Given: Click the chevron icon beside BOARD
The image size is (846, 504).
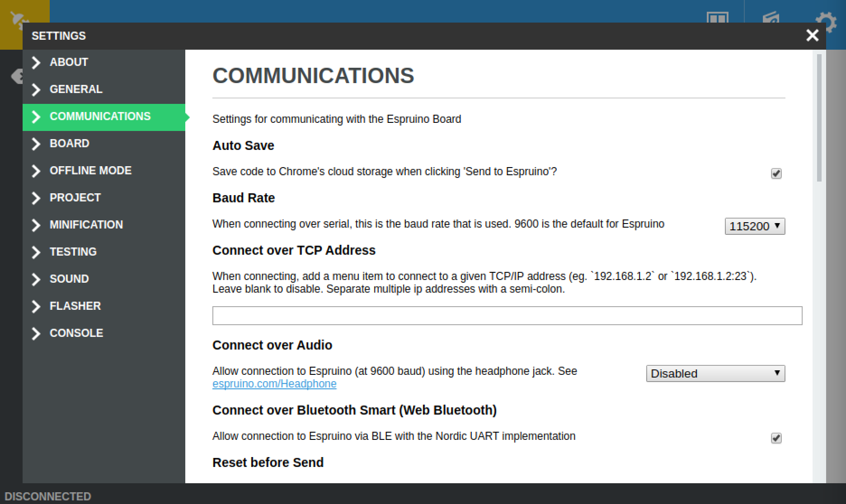Looking at the screenshot, I should [36, 144].
